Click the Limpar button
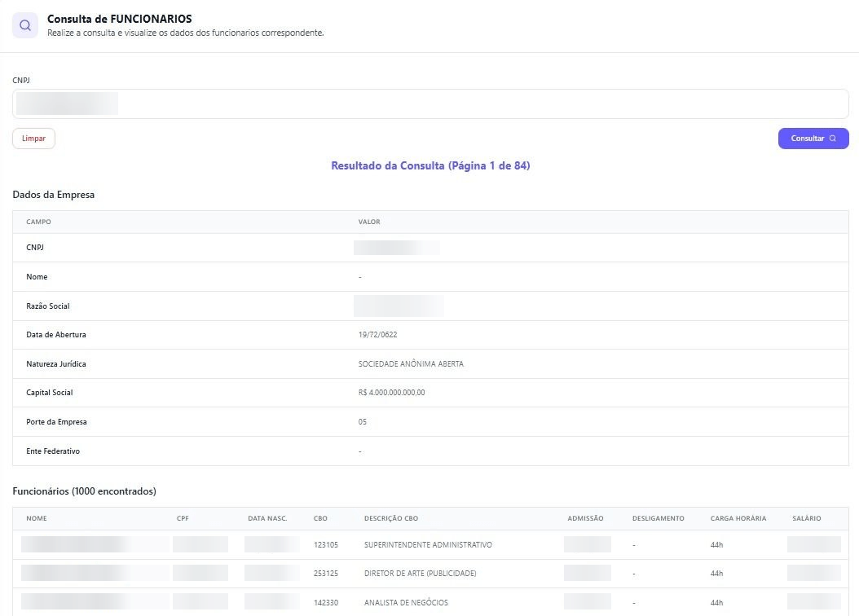This screenshot has width=859, height=616. (34, 139)
